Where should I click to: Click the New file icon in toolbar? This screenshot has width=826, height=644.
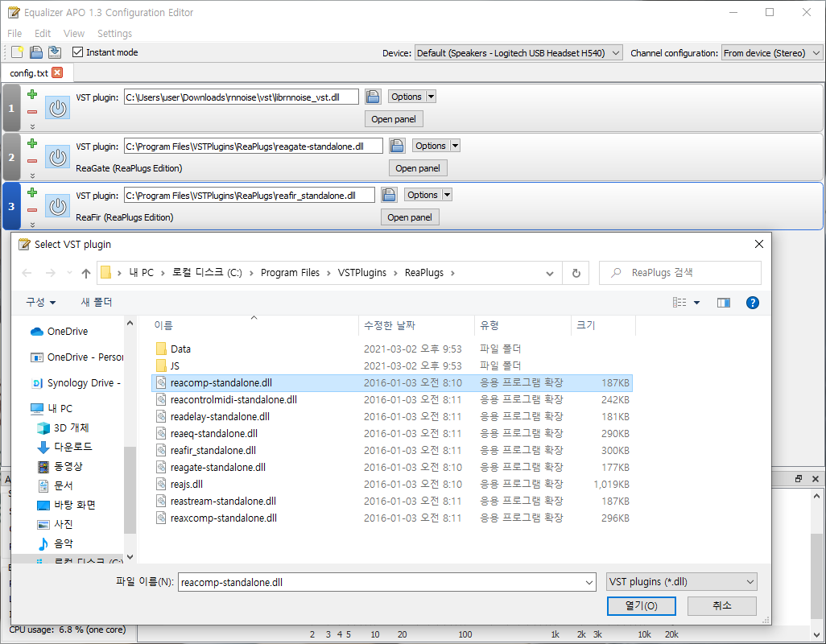(x=18, y=52)
